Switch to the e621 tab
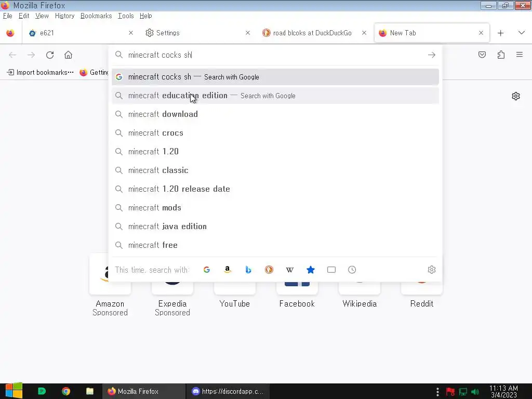Screen dimensions: 532x399 pyautogui.click(x=81, y=33)
